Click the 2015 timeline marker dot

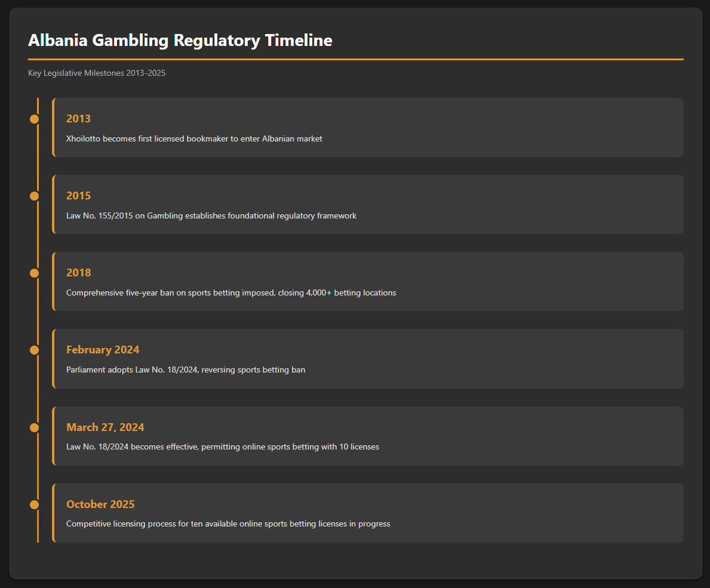pyautogui.click(x=34, y=196)
